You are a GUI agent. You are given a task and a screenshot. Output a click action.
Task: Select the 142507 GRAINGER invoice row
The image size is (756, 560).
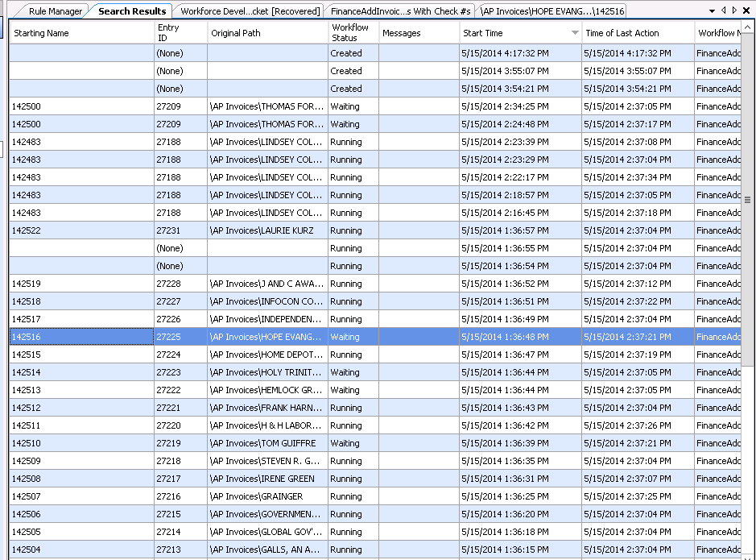[266, 496]
